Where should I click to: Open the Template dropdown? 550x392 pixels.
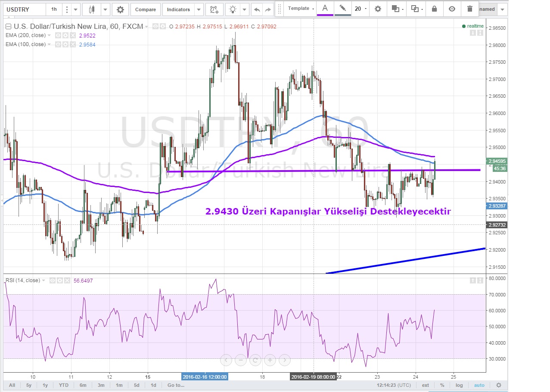(301, 9)
